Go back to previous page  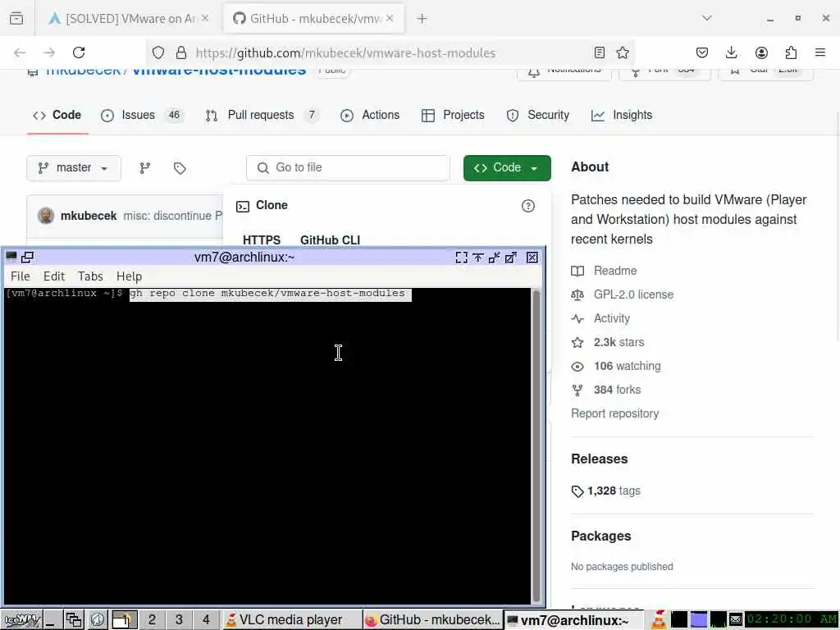pyautogui.click(x=20, y=52)
